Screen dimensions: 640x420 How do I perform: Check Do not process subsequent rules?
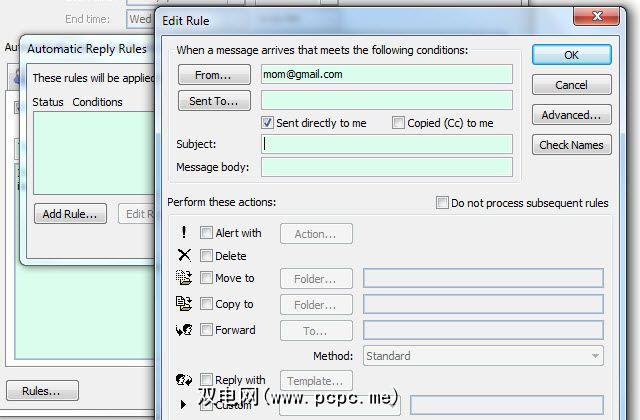[x=442, y=203]
